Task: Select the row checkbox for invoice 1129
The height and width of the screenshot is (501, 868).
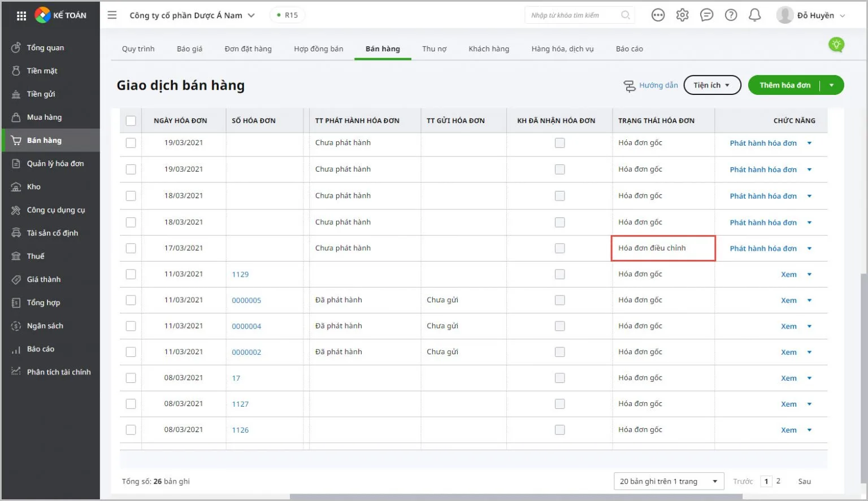Action: tap(131, 275)
